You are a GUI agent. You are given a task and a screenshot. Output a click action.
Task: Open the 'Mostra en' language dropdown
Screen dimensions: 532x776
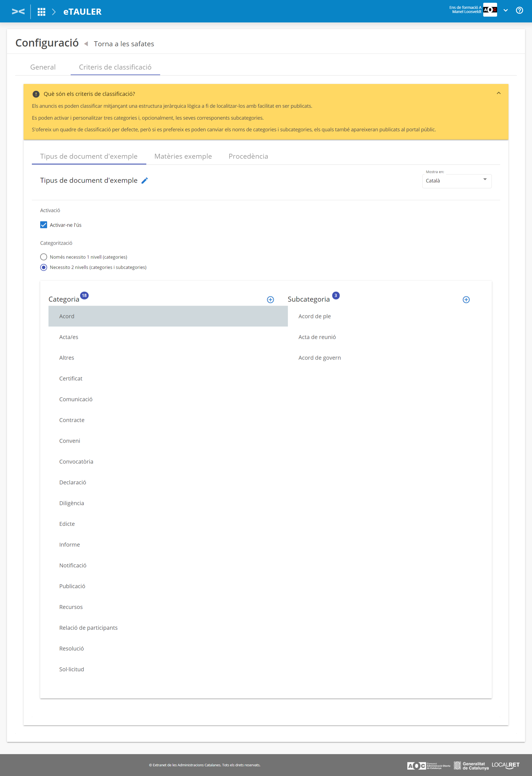pos(457,181)
